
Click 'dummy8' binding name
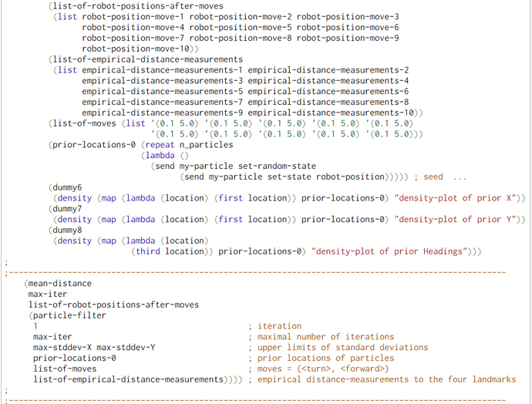(x=67, y=231)
